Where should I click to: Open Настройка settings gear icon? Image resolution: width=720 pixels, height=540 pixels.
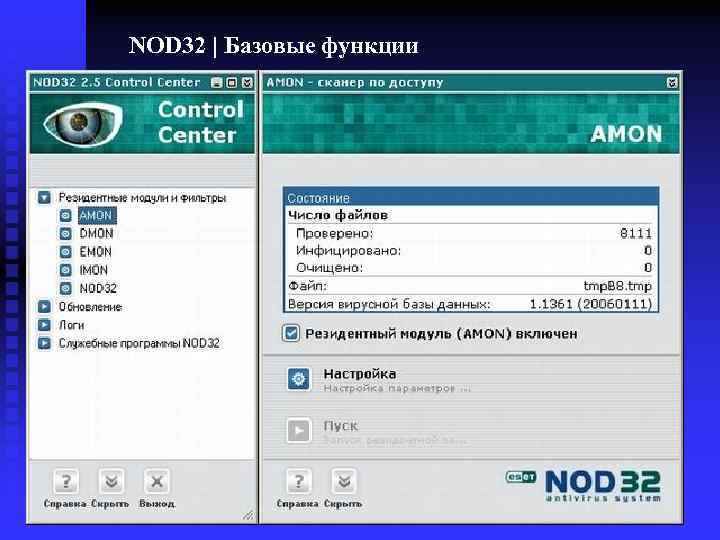coord(298,379)
